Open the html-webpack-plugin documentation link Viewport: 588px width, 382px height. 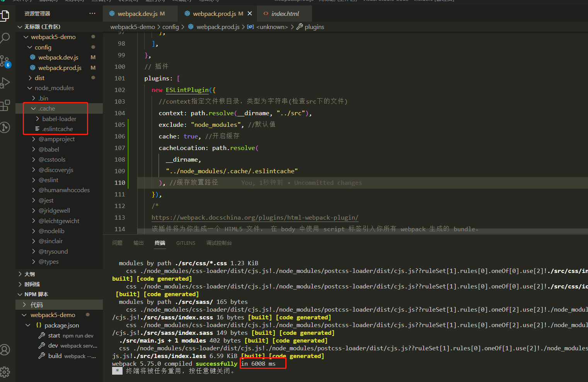[255, 217]
